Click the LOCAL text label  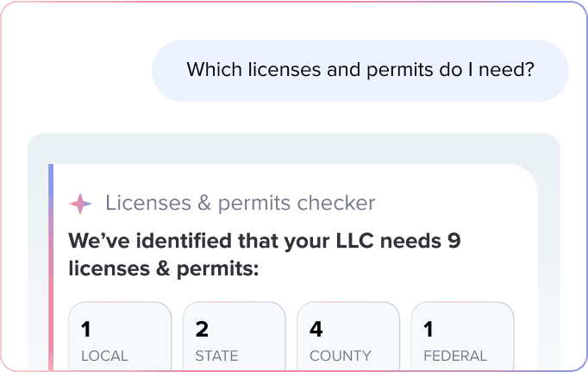104,356
